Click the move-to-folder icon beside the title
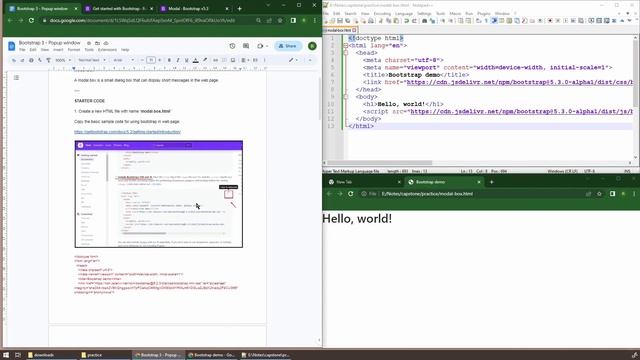The height and width of the screenshot is (360, 640). pyautogui.click(x=97, y=43)
